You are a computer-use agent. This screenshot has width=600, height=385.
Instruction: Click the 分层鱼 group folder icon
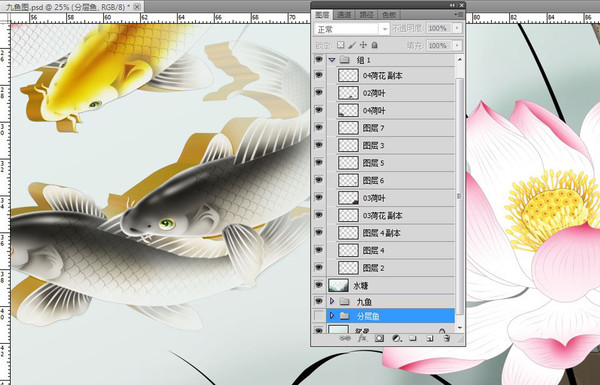(x=344, y=316)
